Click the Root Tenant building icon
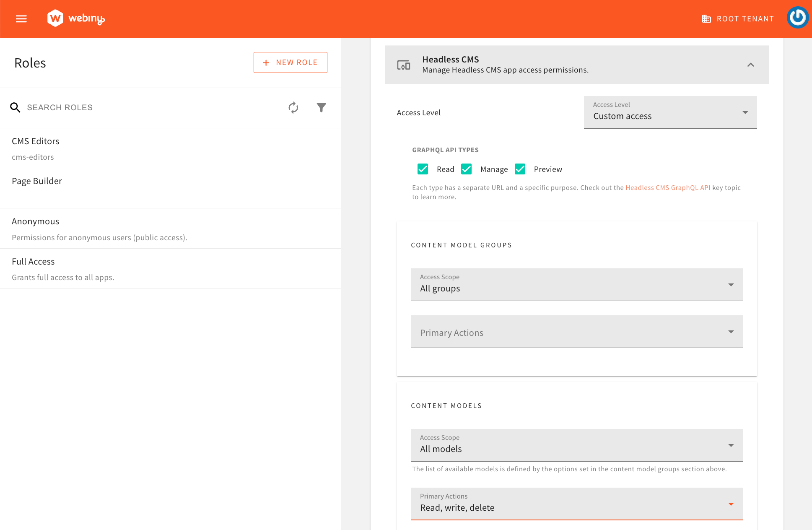This screenshot has width=812, height=530. [x=706, y=18]
